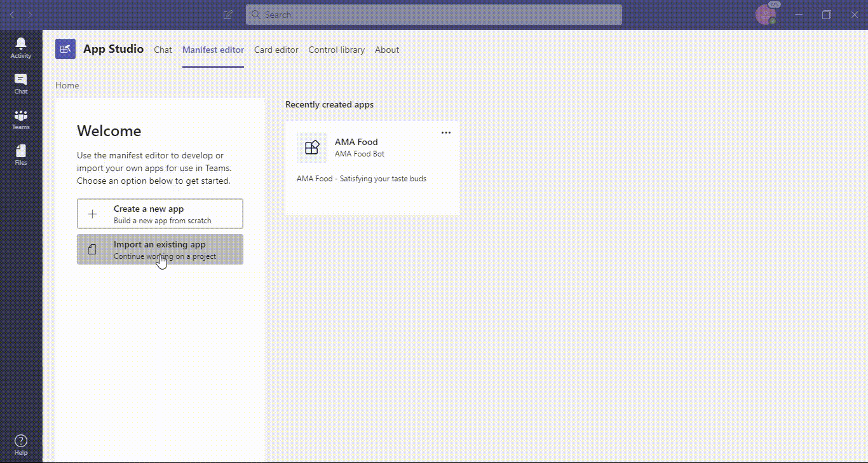Navigate back using the back arrow
868x463 pixels.
[12, 15]
